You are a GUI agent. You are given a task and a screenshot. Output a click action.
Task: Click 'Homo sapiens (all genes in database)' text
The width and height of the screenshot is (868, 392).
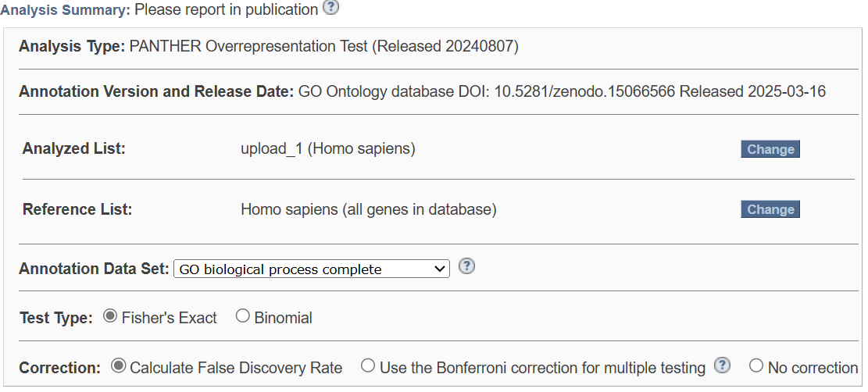click(x=369, y=209)
